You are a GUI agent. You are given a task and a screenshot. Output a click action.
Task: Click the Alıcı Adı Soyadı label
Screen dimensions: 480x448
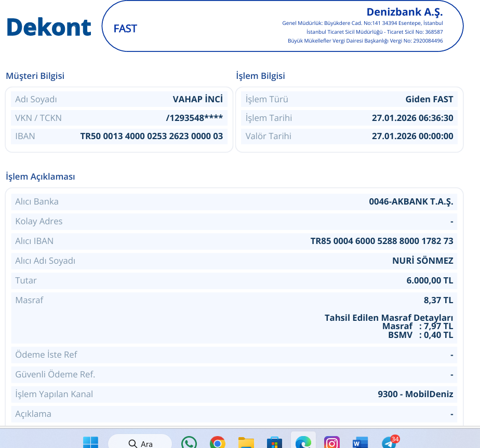(45, 261)
